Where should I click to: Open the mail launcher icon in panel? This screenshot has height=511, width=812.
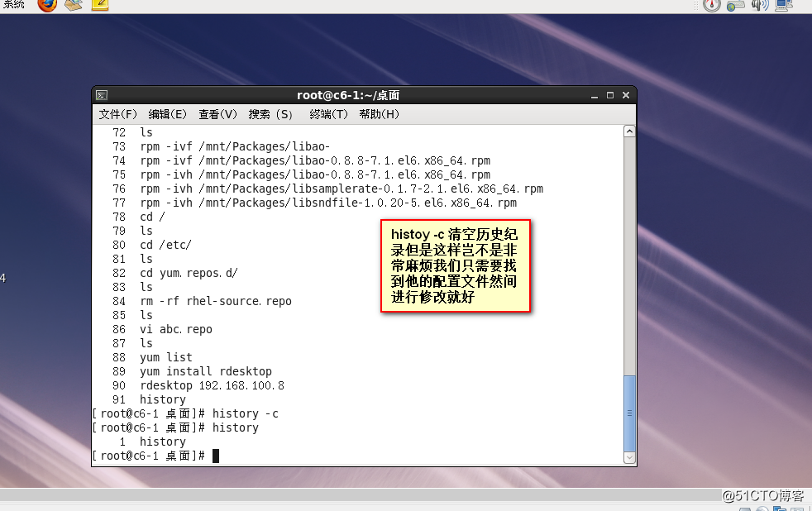74,5
